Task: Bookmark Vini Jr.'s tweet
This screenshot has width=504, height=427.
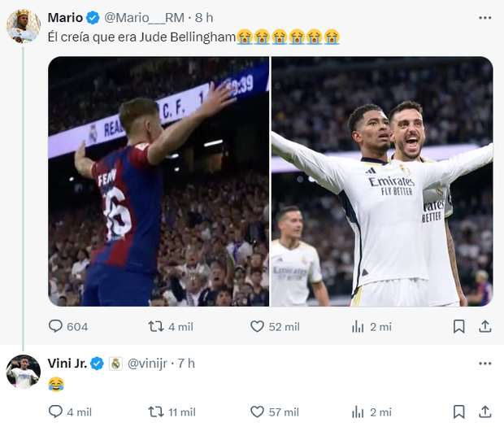Action: 458,412
